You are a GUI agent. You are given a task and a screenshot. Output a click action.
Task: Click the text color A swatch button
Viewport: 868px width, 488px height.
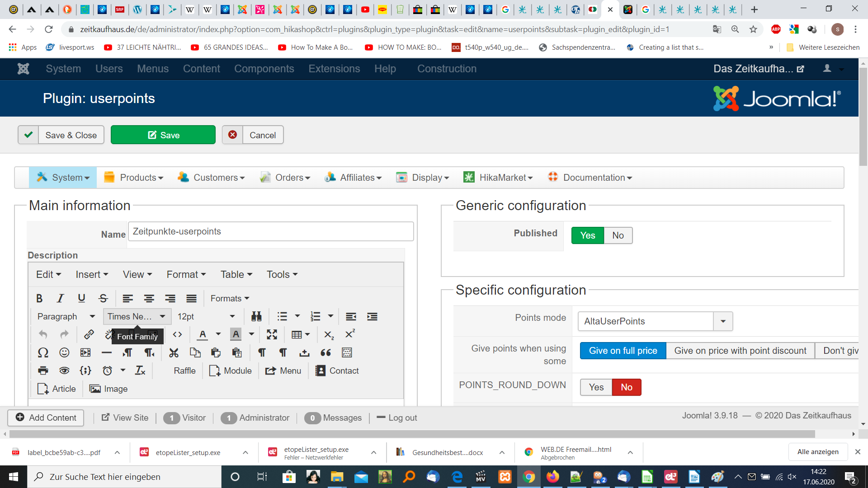(202, 334)
